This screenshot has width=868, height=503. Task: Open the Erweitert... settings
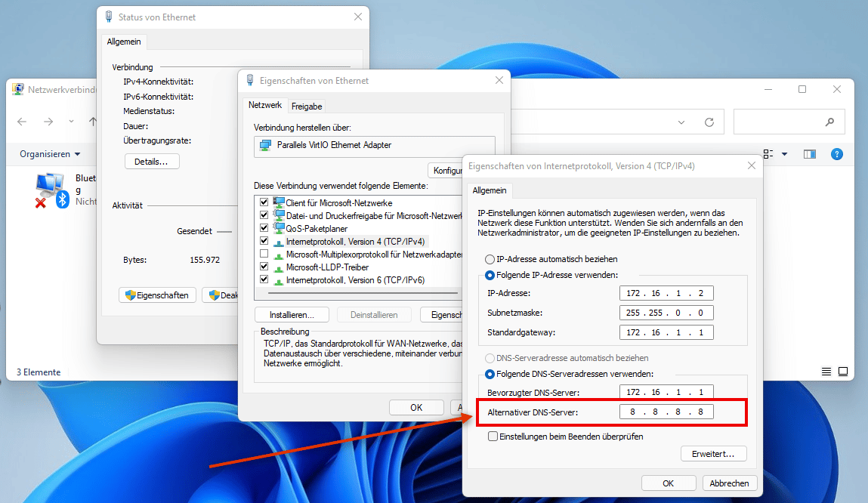pos(713,453)
